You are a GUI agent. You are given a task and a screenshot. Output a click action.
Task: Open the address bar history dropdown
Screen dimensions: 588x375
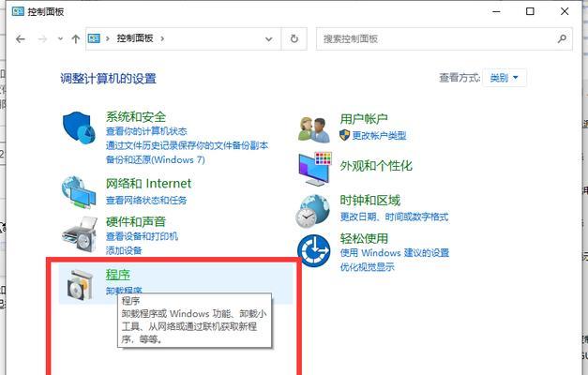point(268,38)
